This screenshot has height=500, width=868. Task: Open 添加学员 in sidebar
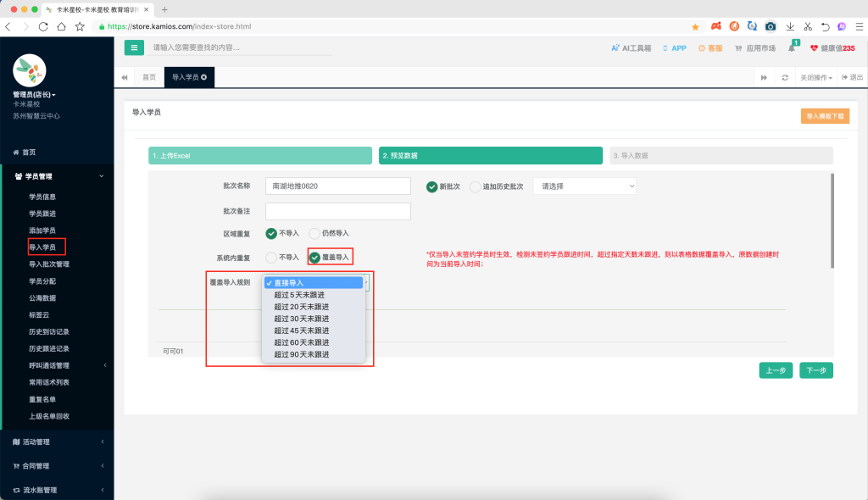click(42, 231)
